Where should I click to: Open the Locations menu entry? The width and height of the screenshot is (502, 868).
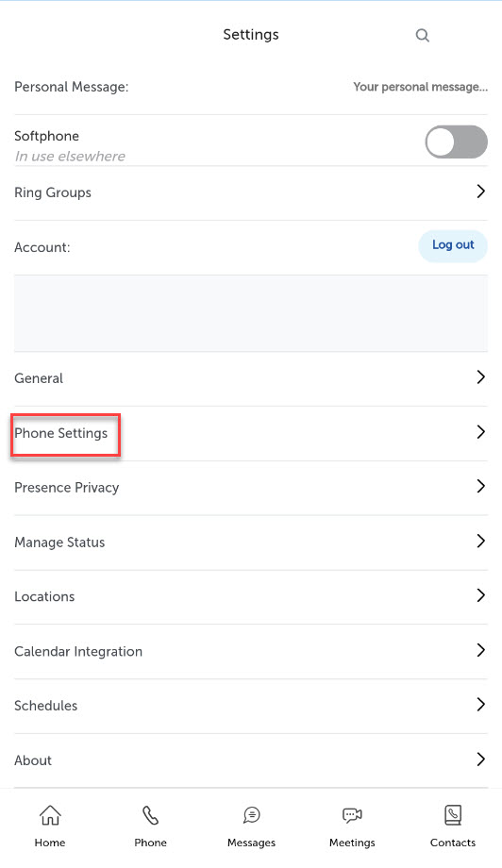tap(251, 596)
